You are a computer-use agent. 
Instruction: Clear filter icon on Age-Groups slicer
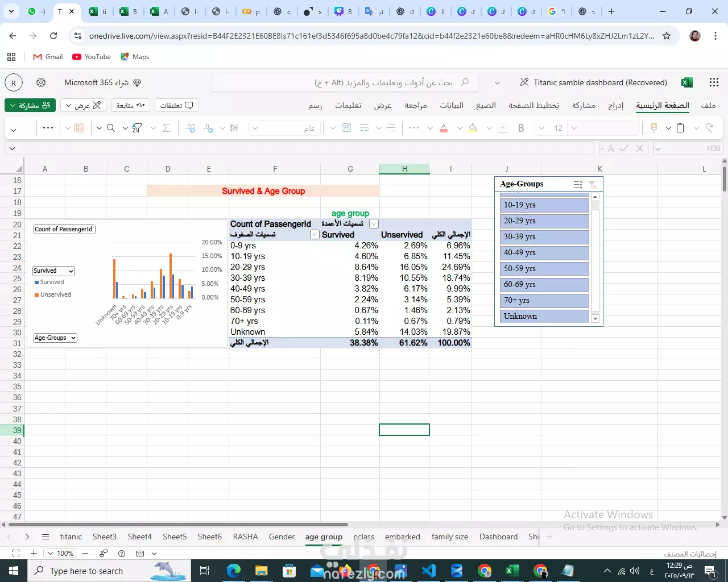(x=593, y=184)
